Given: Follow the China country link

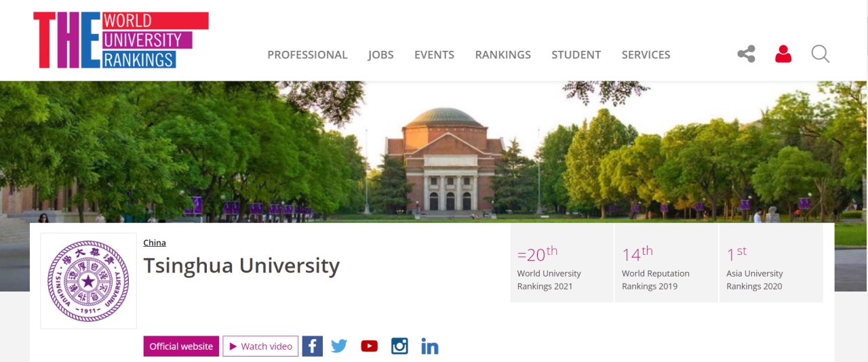Looking at the screenshot, I should [155, 243].
